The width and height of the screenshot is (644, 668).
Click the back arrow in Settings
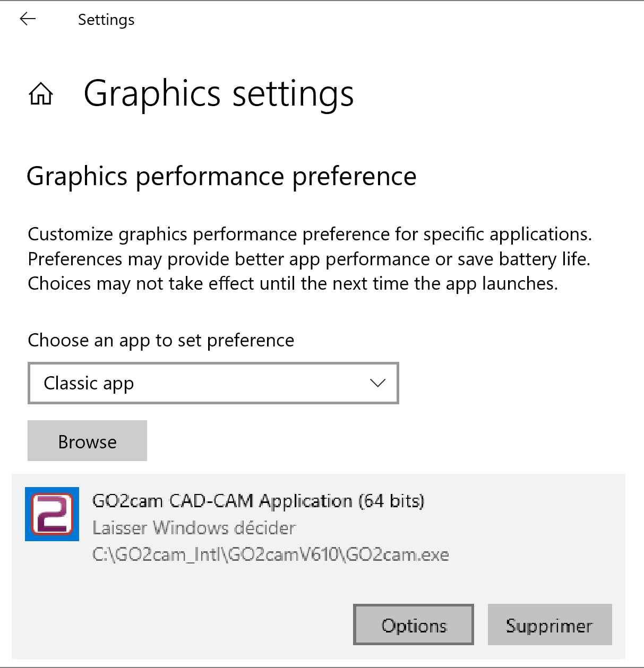coord(28,20)
